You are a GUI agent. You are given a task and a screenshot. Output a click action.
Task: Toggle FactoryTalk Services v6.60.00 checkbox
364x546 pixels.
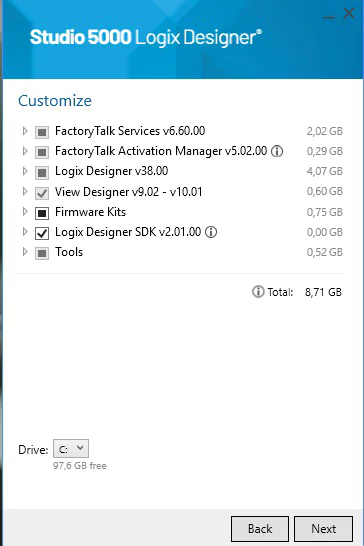[42, 132]
